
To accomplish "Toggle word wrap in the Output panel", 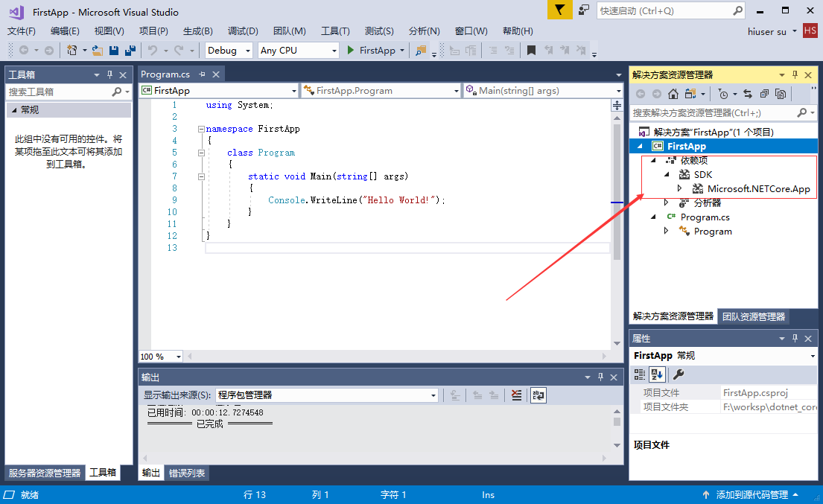I will [538, 395].
